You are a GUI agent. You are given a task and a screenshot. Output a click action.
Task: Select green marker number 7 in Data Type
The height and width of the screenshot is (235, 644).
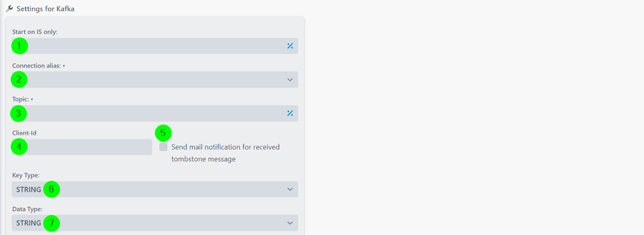coord(52,223)
